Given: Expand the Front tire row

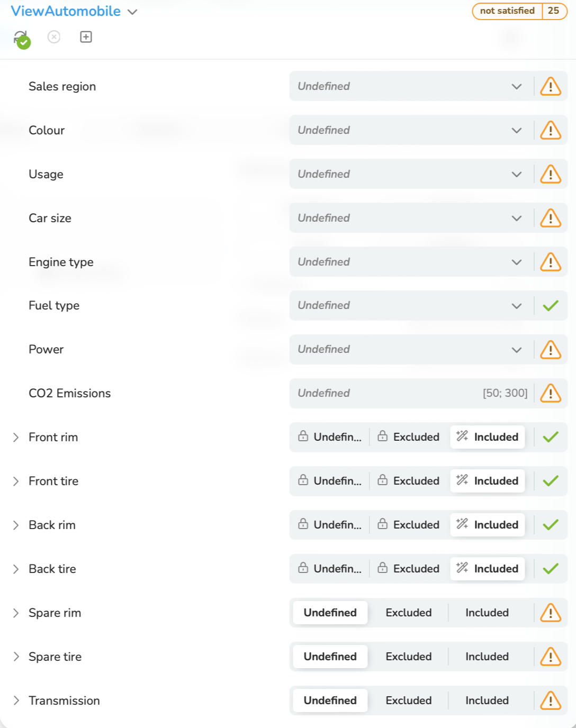Looking at the screenshot, I should click(16, 481).
